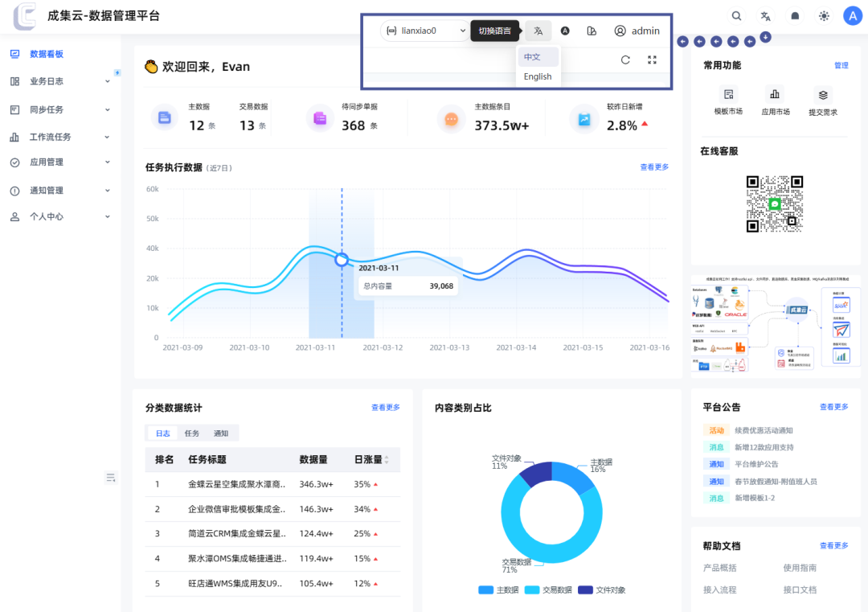Open 查看更多 next to 平台公告
Screen dimensions: 868x612
834,407
